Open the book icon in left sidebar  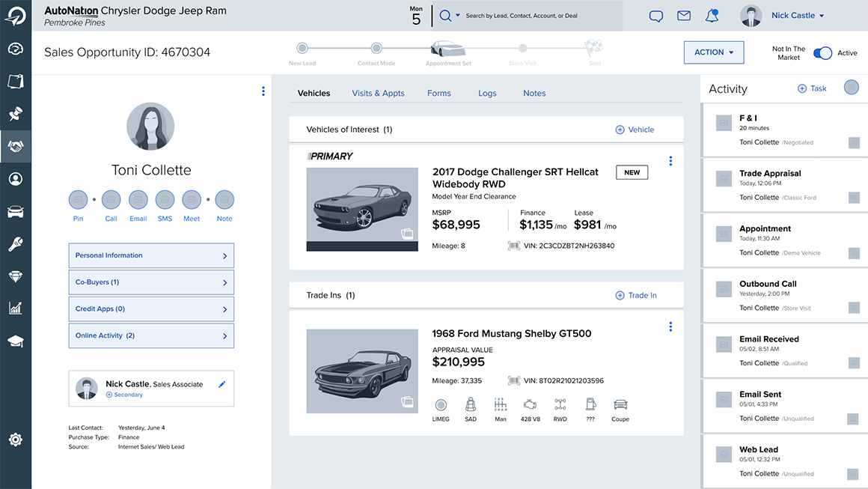pyautogui.click(x=16, y=82)
